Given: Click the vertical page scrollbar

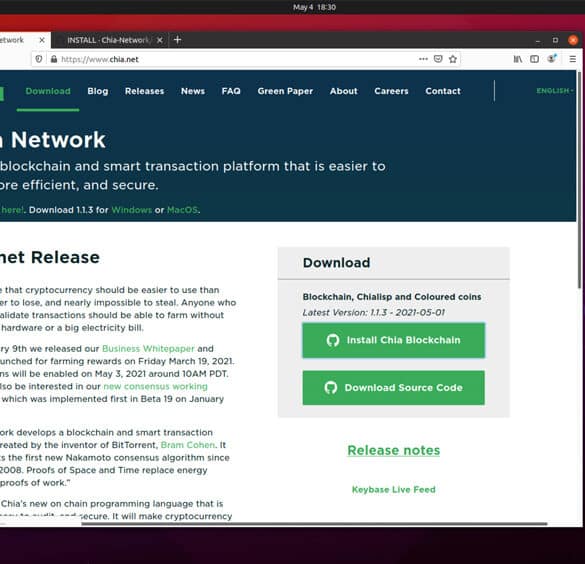Looking at the screenshot, I should (x=579, y=180).
